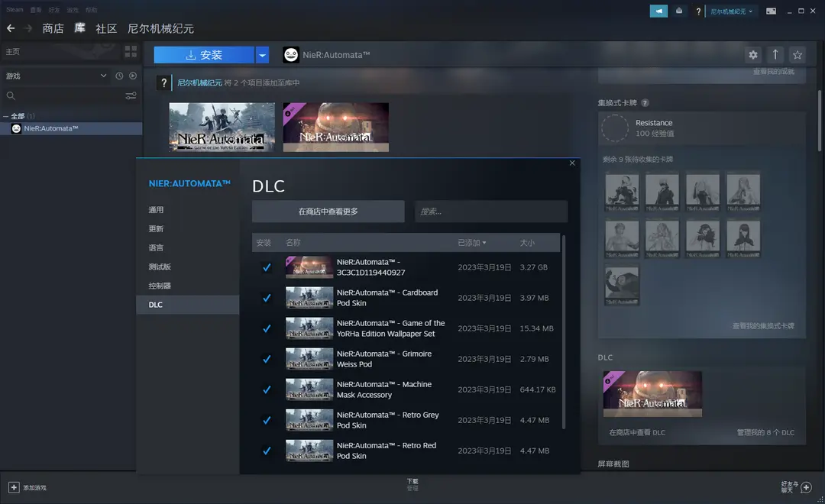825x504 pixels.
Task: Open the Steam menu
Action: coord(15,9)
